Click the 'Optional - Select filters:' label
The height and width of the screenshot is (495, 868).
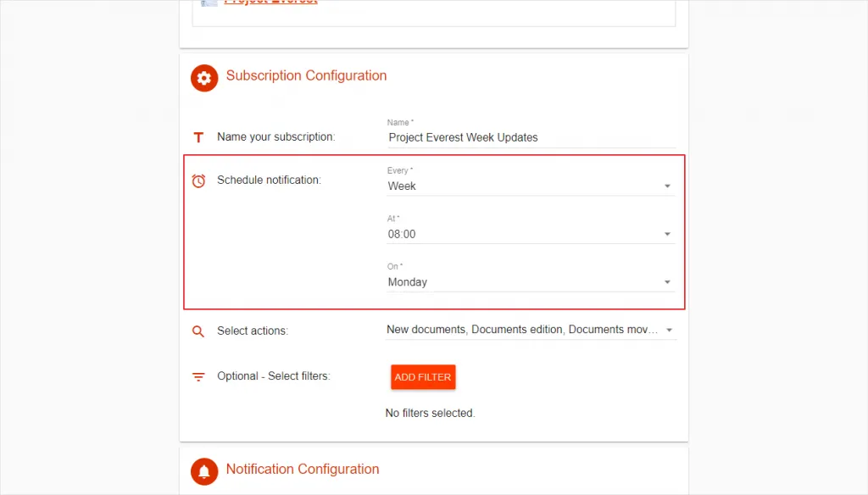[274, 376]
